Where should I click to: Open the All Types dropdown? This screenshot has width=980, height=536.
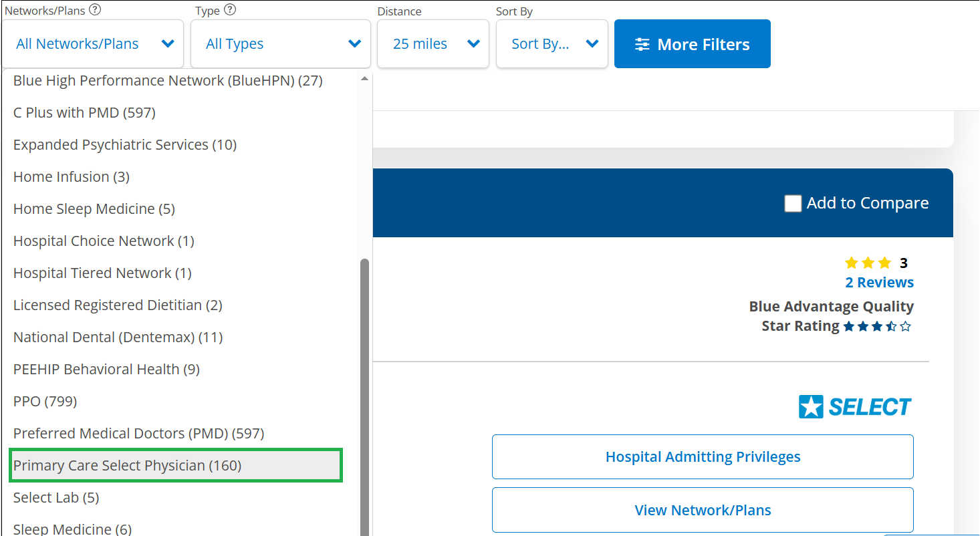(x=281, y=44)
